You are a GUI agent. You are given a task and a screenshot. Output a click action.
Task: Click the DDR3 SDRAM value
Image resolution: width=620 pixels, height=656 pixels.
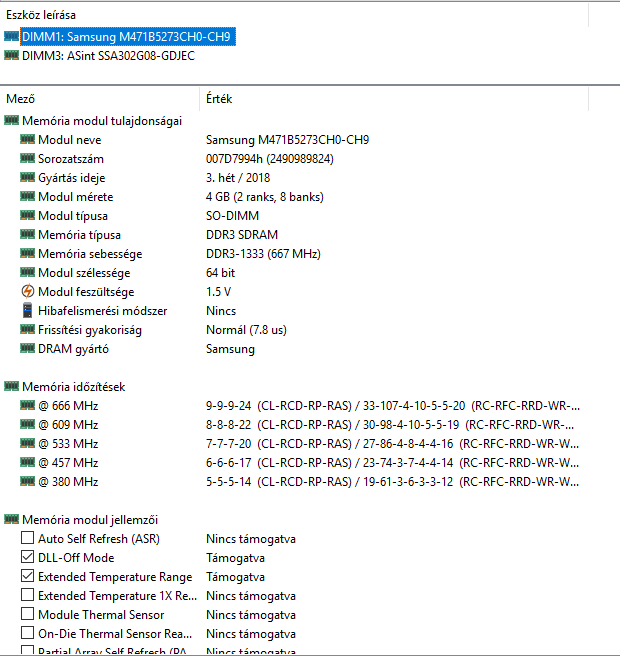click(242, 235)
